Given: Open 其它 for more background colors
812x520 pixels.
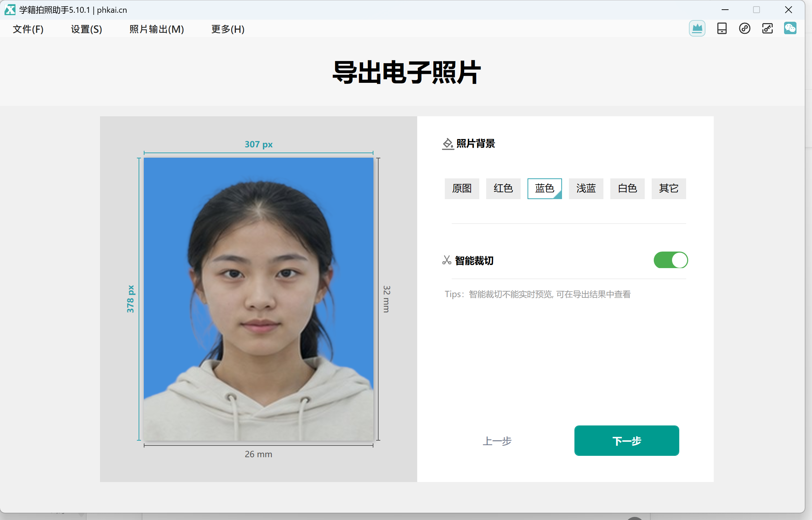Looking at the screenshot, I should [669, 189].
